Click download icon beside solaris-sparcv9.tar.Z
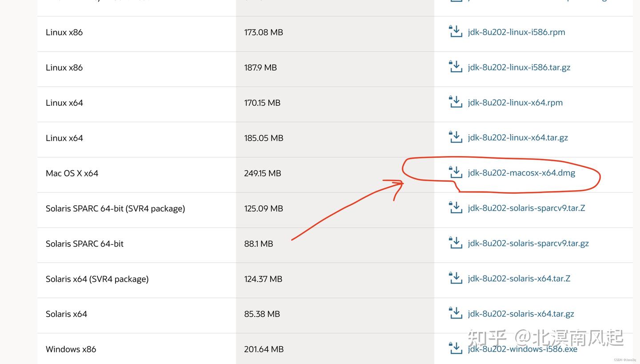The image size is (640, 364). tap(456, 208)
